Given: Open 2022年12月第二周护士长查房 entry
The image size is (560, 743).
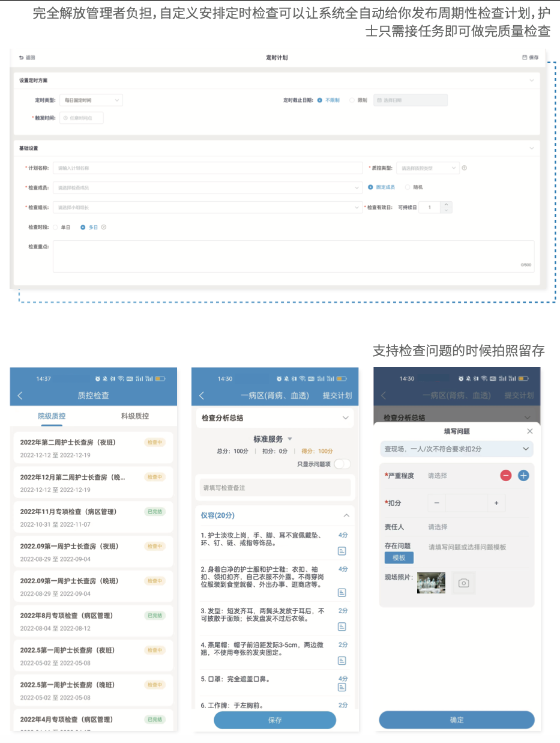Looking at the screenshot, I should [x=93, y=482].
